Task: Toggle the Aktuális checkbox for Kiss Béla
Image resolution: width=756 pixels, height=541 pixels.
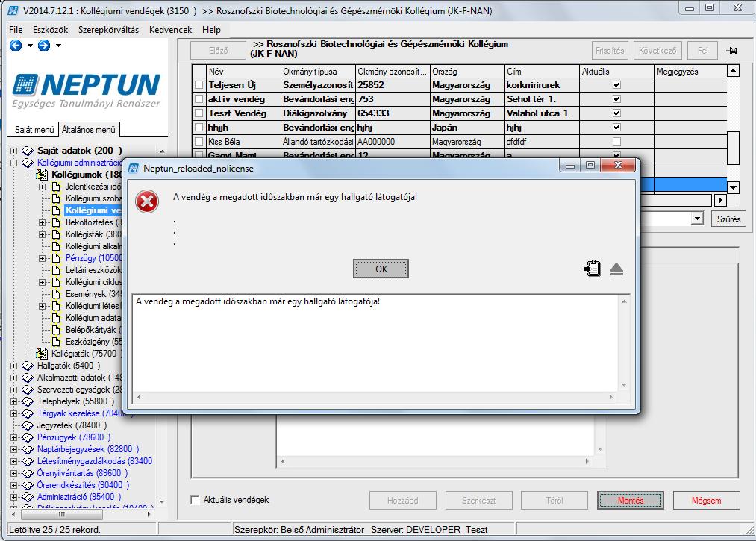Action: (616, 142)
